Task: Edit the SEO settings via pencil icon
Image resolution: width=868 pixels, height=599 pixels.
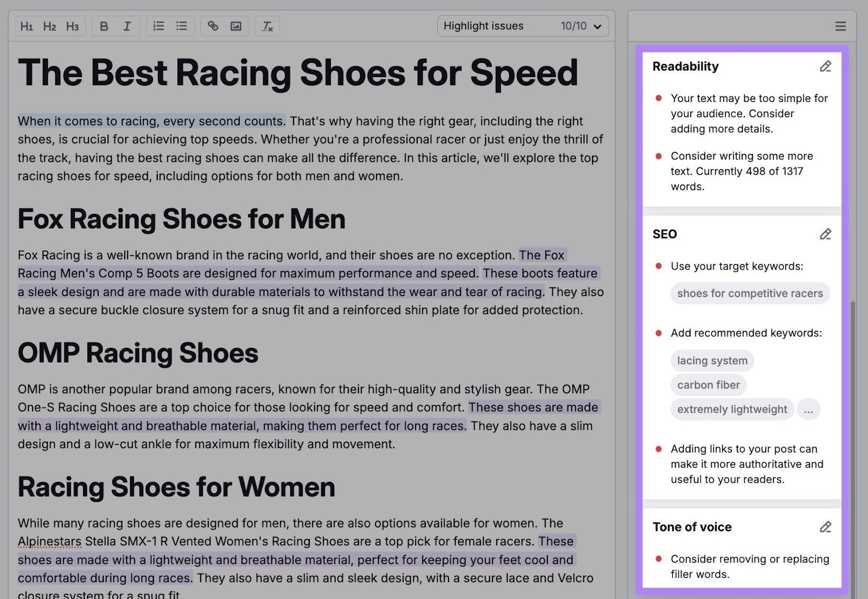Action: click(825, 234)
